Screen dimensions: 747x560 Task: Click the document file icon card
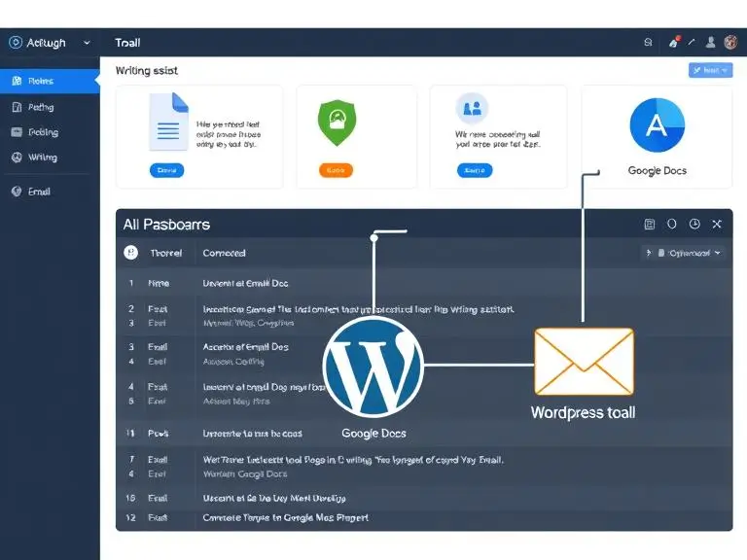(x=168, y=122)
